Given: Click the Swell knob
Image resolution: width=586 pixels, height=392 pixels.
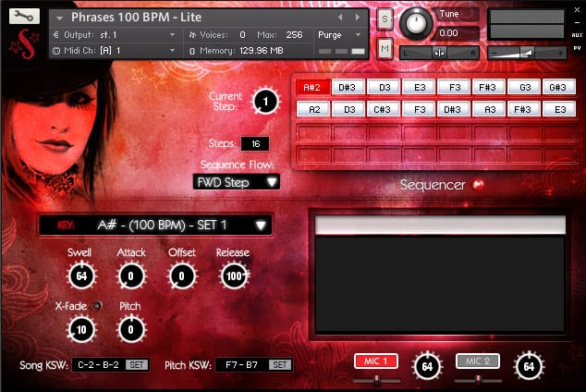Looking at the screenshot, I should coord(81,276).
